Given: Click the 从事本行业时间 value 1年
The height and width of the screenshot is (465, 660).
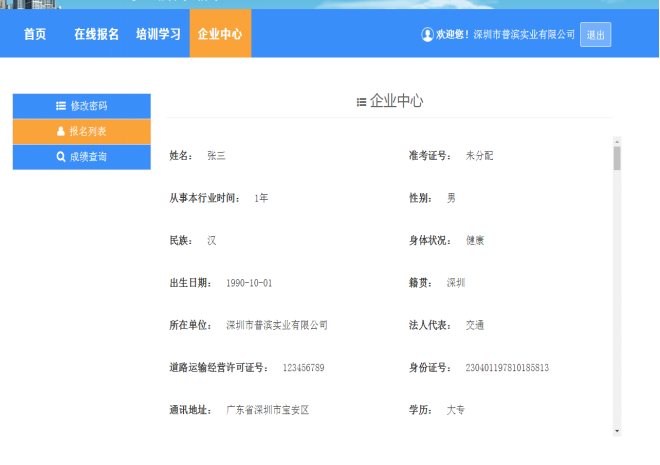Looking at the screenshot, I should (261, 198).
